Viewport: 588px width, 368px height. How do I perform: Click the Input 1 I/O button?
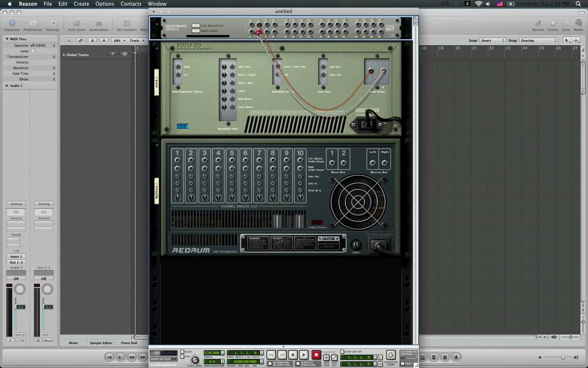point(16,257)
